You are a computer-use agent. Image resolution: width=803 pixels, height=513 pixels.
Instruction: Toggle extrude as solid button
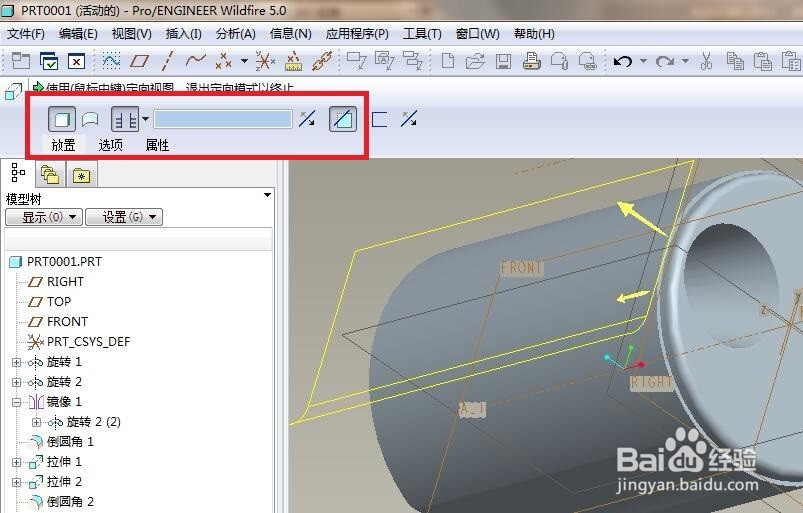(62, 119)
